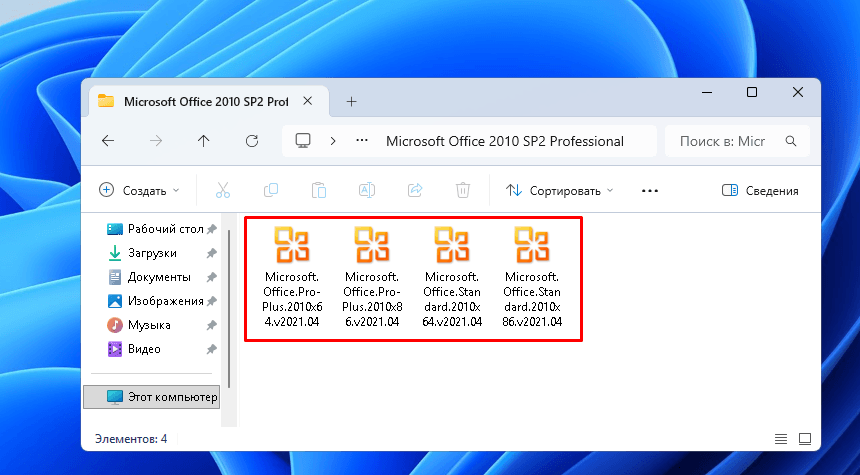Select Microsoft.Office.Standard.2010x64.v2021.04 file icon

tap(452, 245)
